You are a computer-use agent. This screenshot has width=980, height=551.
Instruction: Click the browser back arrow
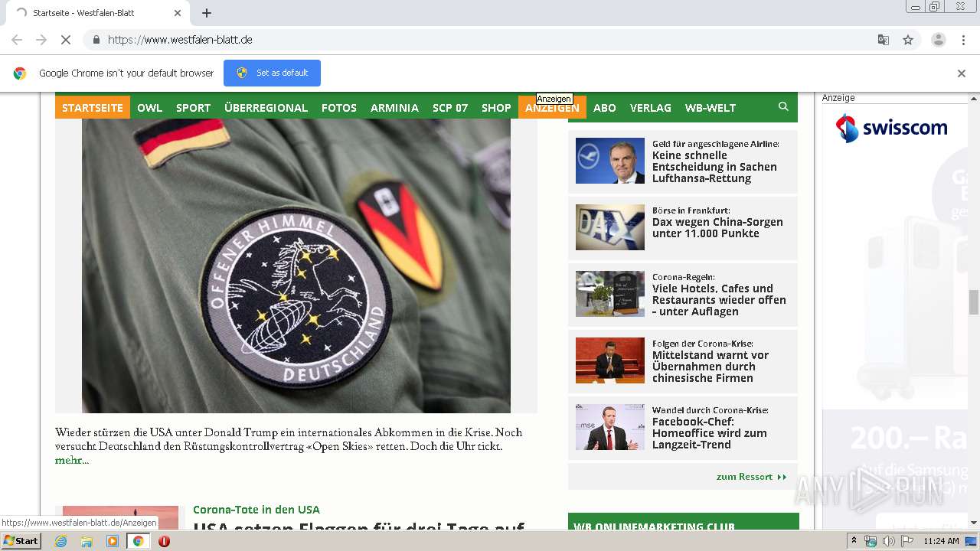point(17,40)
